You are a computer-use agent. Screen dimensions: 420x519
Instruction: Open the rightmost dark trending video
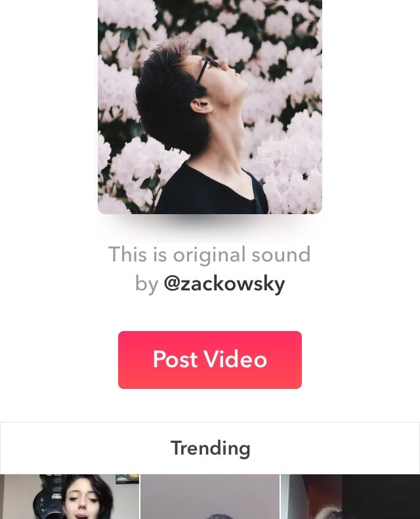click(350, 497)
